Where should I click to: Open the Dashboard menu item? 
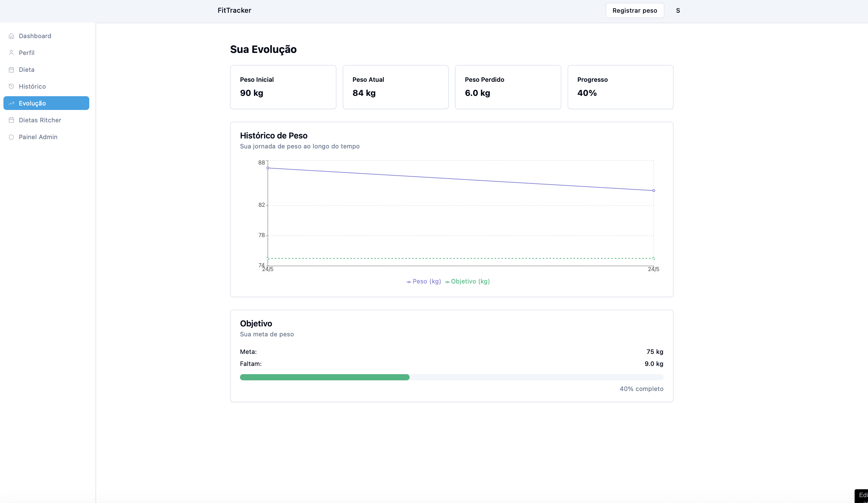click(x=35, y=36)
